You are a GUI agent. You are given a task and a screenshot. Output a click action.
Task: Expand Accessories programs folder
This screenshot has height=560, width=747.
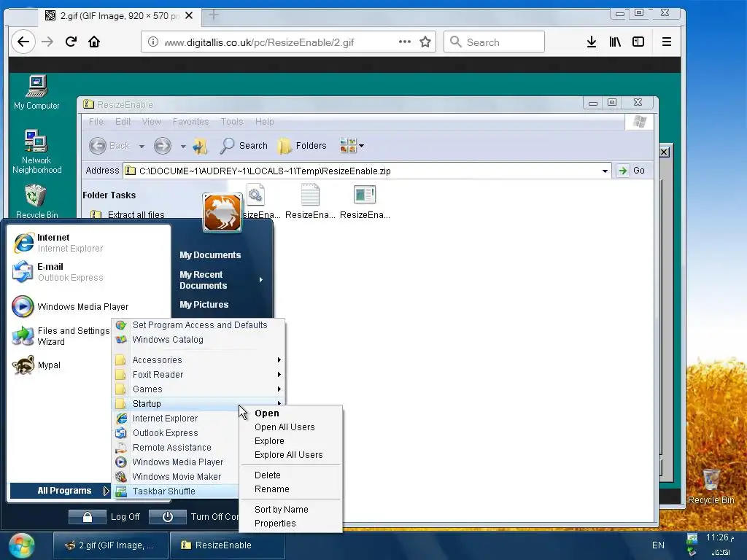(x=198, y=360)
